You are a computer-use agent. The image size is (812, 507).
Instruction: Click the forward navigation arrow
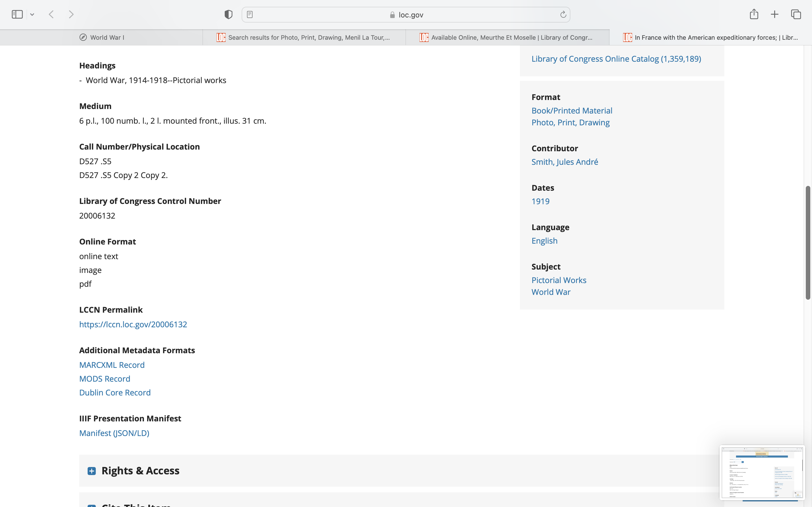pyautogui.click(x=71, y=14)
